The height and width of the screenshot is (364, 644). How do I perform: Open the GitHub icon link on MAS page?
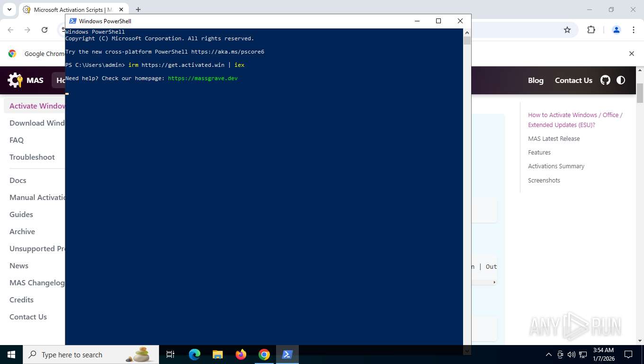pos(605,80)
